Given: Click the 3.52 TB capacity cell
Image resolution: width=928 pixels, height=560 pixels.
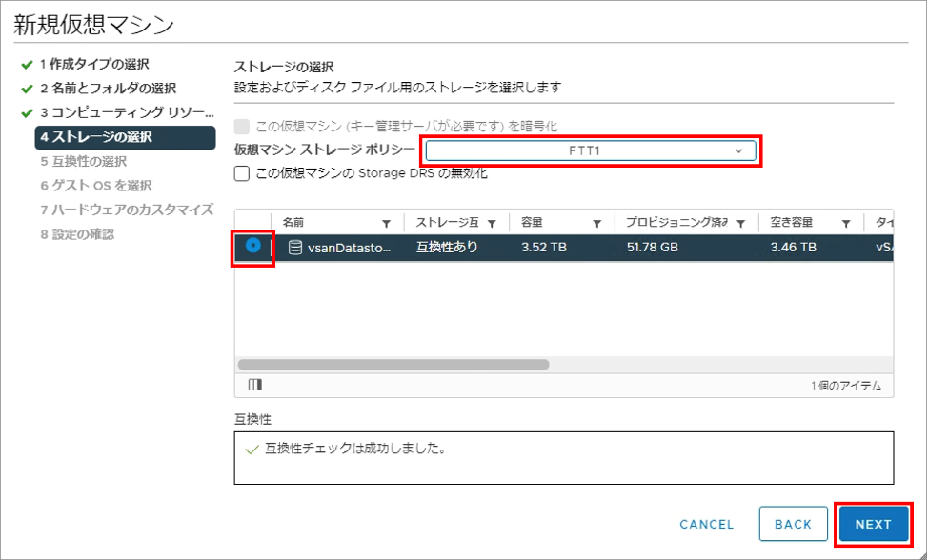Looking at the screenshot, I should pos(544,248).
